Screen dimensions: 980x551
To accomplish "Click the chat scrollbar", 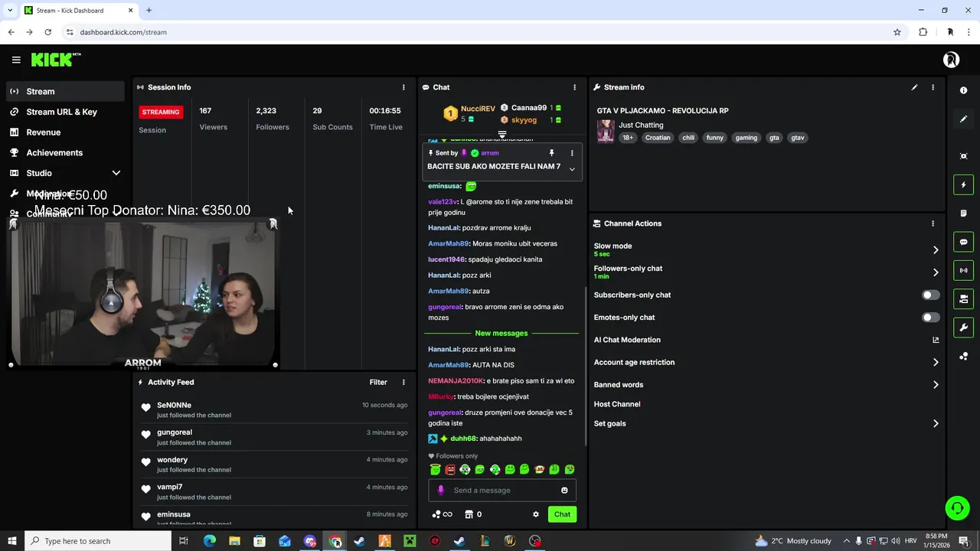I will [586, 366].
